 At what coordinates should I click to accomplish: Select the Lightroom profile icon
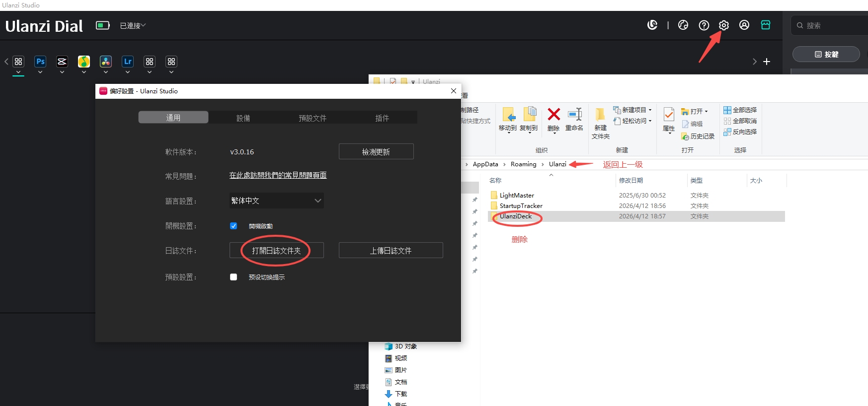pos(128,62)
